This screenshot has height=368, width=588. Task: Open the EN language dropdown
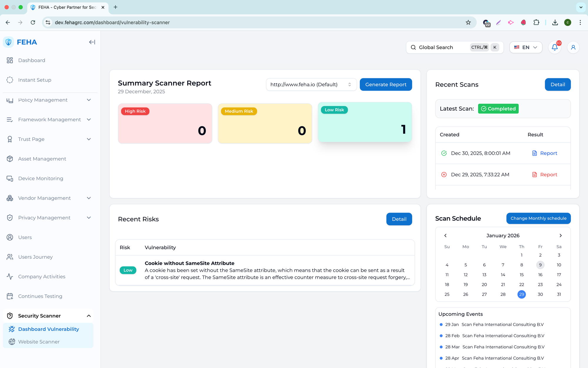point(526,47)
